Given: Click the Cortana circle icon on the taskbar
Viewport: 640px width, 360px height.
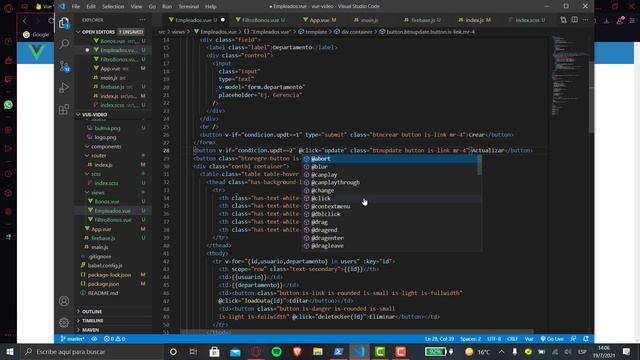Looking at the screenshot, I should (173, 351).
